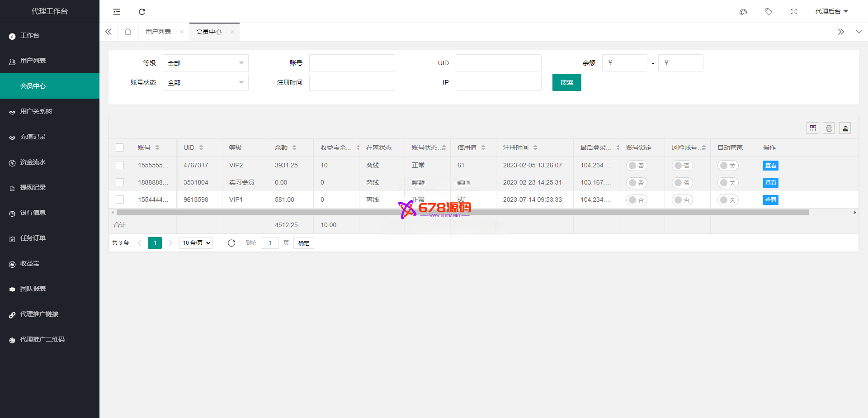Collapse the sidebar with the menu-fold icon
The height and width of the screenshot is (418, 868).
[117, 12]
